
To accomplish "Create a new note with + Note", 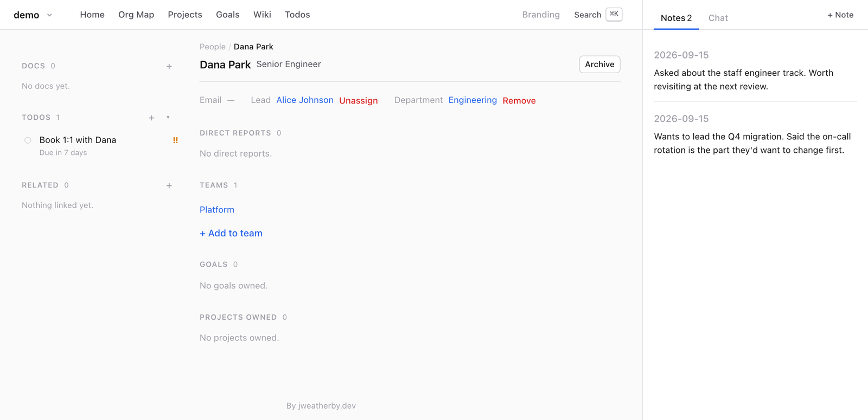I will pos(840,15).
